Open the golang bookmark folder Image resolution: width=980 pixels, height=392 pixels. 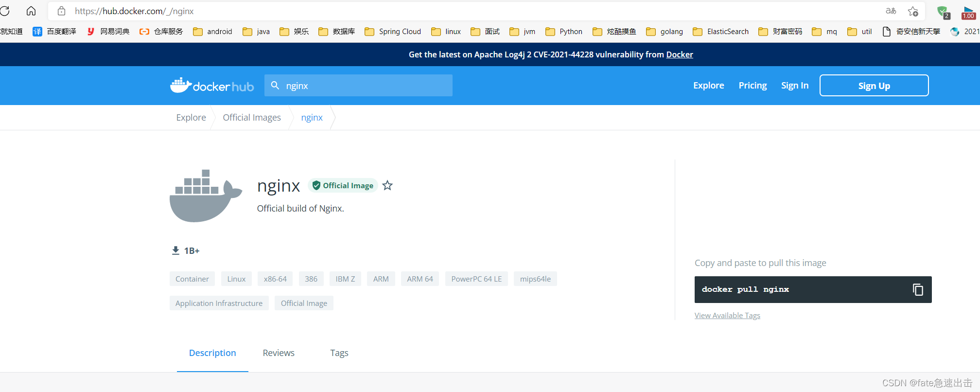(x=665, y=32)
